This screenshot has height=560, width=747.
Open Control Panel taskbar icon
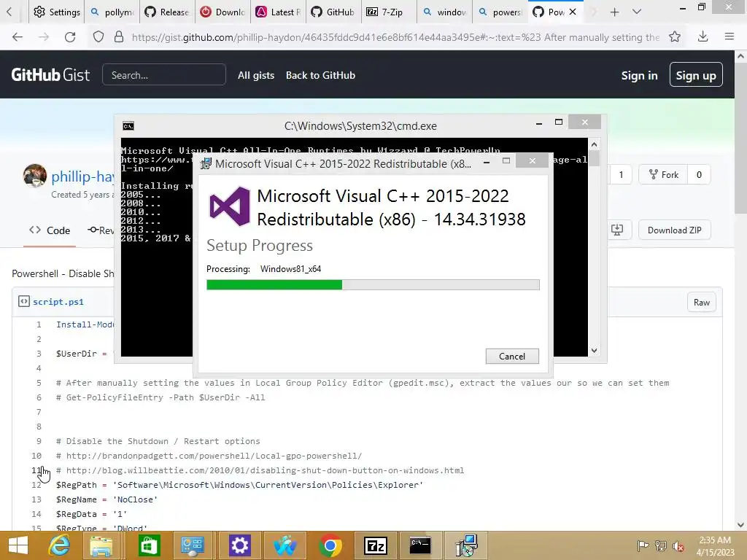coord(193,545)
